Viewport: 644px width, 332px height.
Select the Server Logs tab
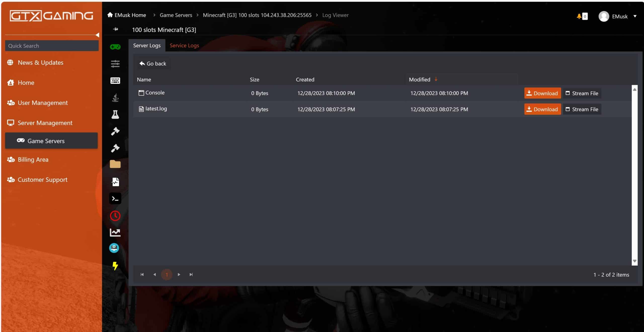[147, 45]
